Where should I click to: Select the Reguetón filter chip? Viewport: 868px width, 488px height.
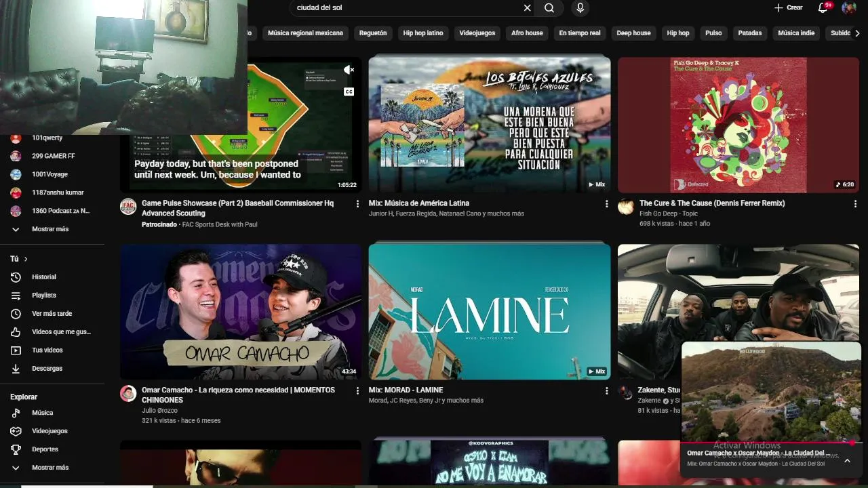(x=373, y=33)
